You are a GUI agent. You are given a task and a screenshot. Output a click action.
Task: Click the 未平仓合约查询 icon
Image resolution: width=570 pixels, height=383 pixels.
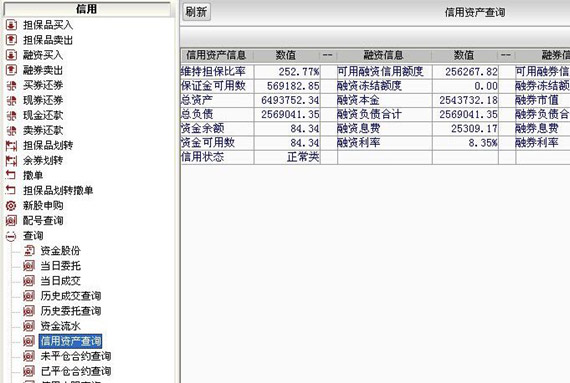tap(29, 356)
